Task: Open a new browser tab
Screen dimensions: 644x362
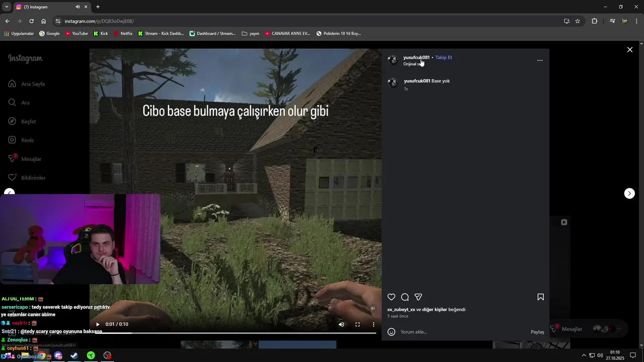Action: click(98, 7)
